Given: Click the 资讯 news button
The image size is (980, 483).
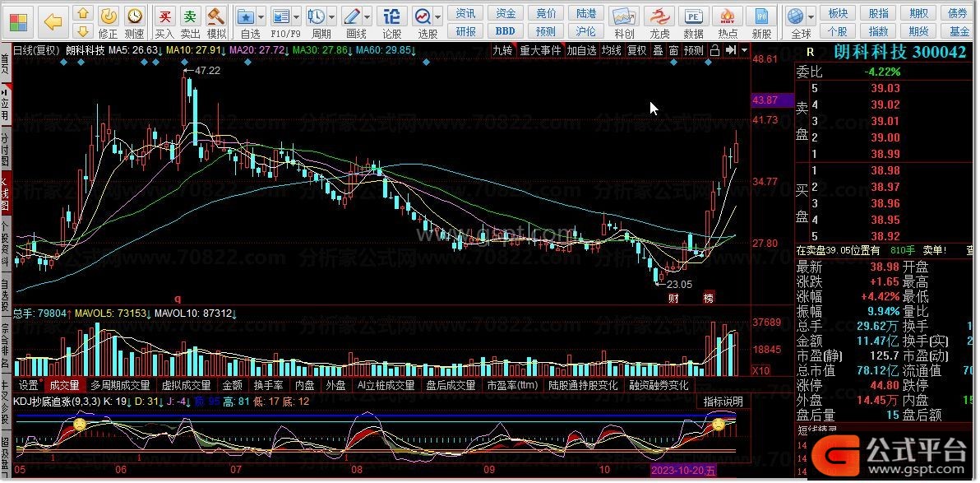Looking at the screenshot, I should coord(465,13).
